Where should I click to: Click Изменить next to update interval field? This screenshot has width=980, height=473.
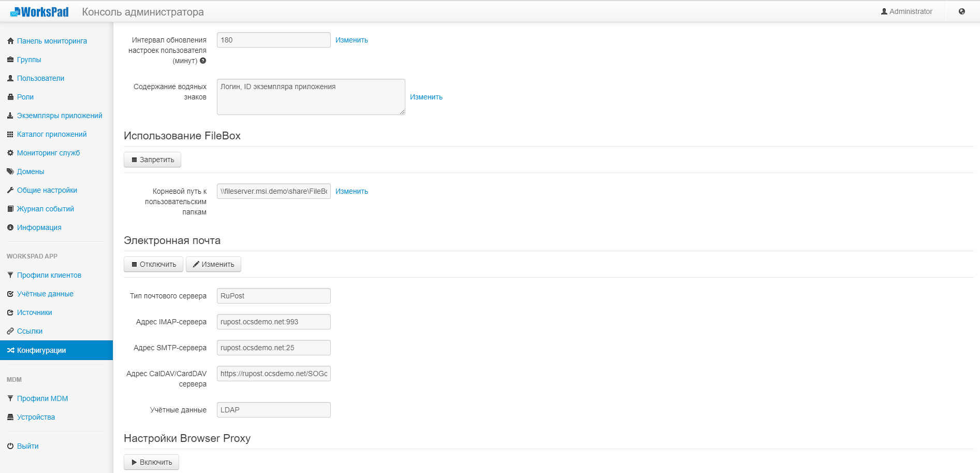(x=352, y=40)
